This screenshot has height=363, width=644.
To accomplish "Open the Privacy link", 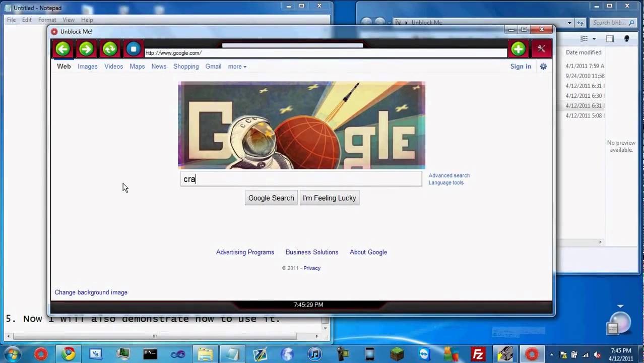I will (312, 268).
